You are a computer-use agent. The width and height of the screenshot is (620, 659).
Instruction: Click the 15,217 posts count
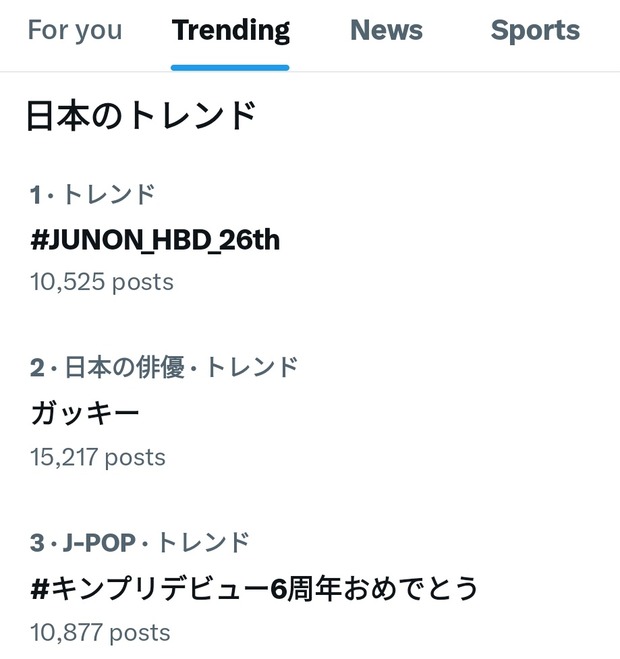click(98, 457)
